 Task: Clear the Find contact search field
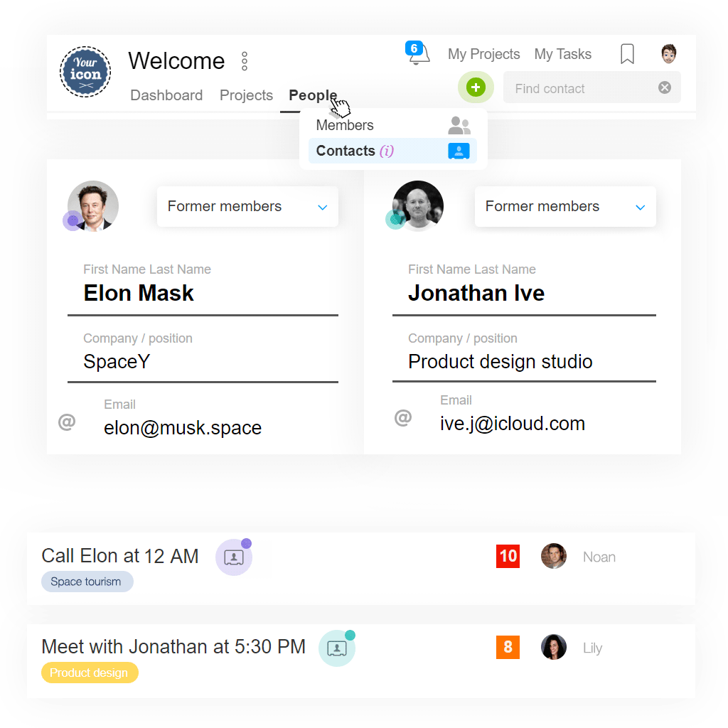click(665, 87)
